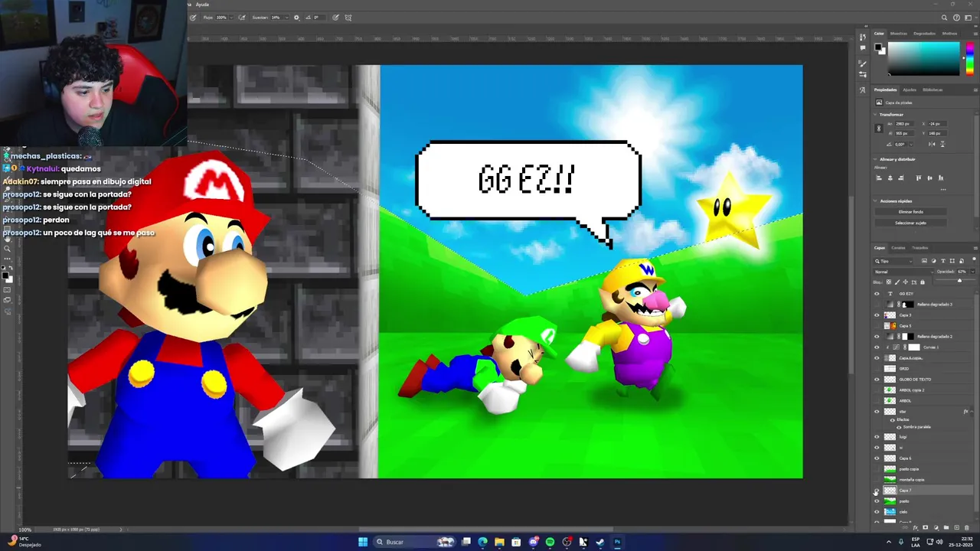Open the Flujo percentage dropdown

pos(231,17)
